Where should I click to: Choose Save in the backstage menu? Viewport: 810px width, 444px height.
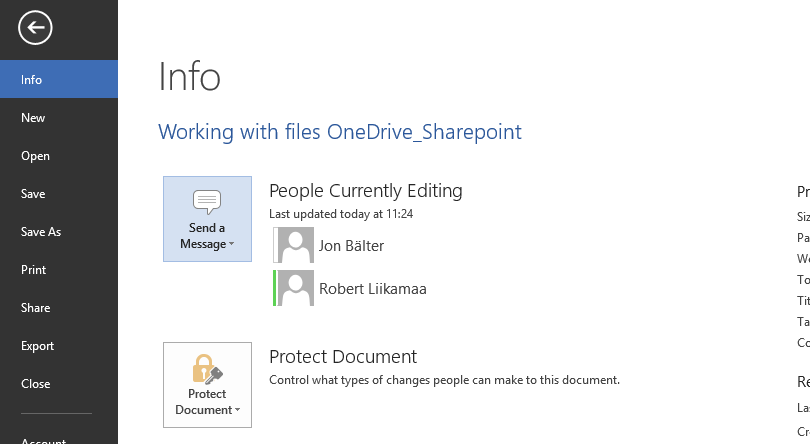pos(59,194)
